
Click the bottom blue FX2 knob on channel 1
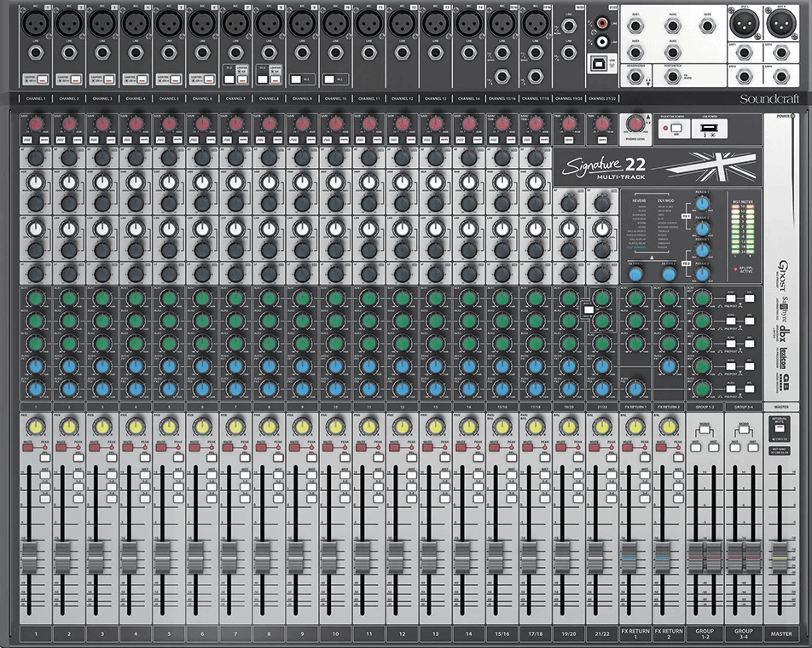point(36,388)
